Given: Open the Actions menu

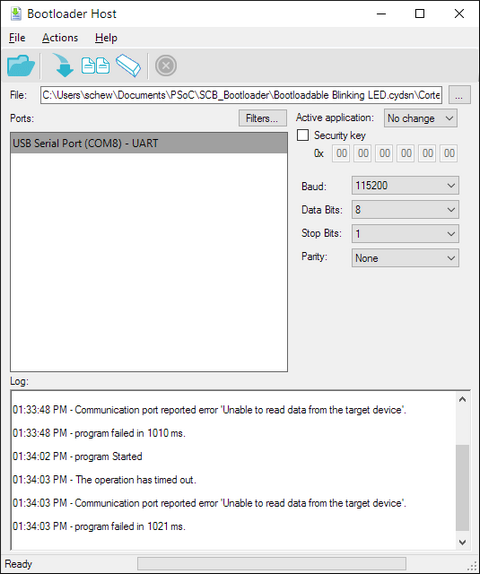Looking at the screenshot, I should tap(60, 38).
